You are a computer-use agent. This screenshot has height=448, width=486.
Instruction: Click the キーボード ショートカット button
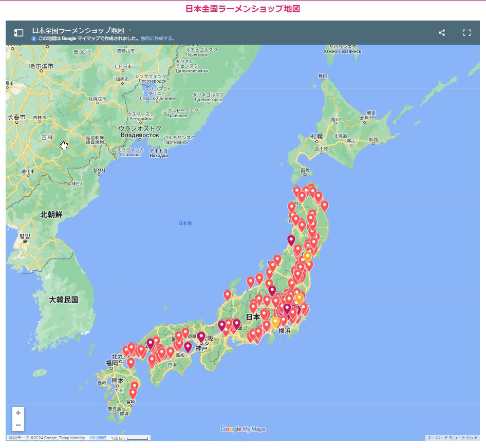[x=453, y=438]
